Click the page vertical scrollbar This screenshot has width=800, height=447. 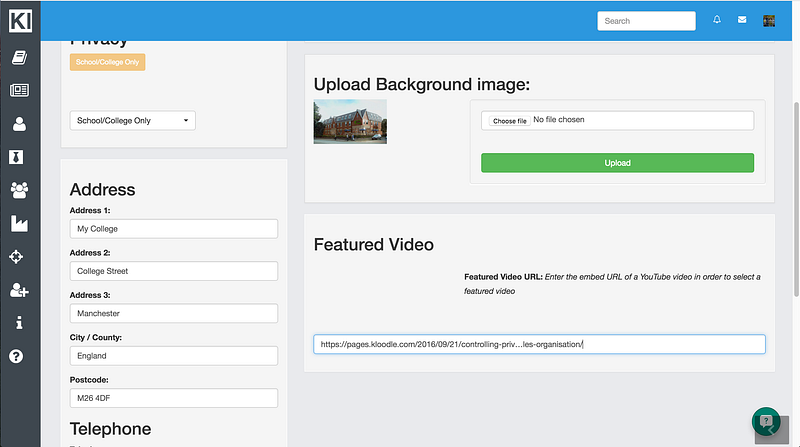(796, 199)
